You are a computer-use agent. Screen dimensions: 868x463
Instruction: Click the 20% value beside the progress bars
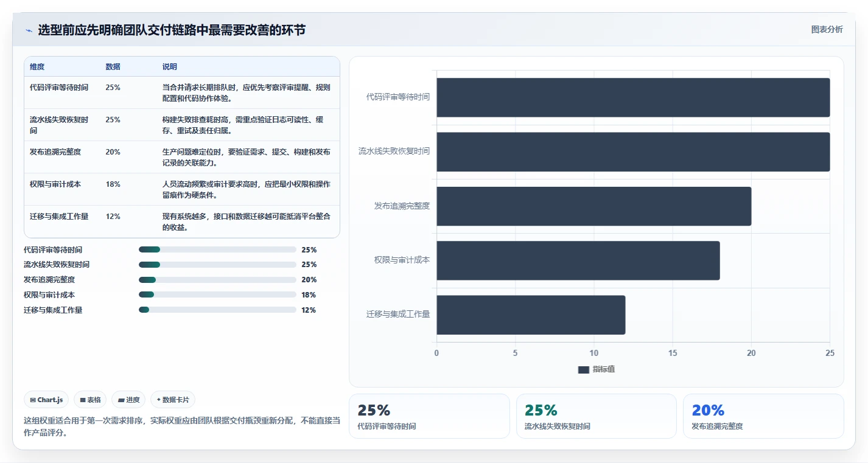[309, 280]
